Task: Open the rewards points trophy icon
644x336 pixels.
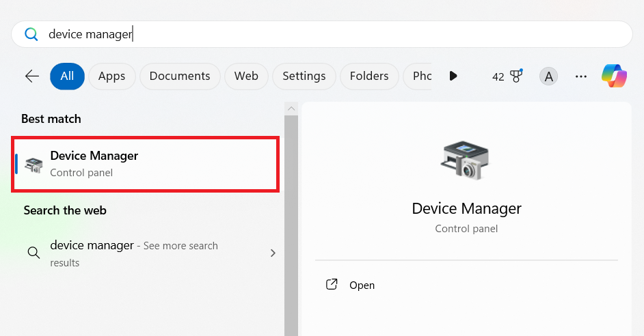Action: pyautogui.click(x=516, y=76)
